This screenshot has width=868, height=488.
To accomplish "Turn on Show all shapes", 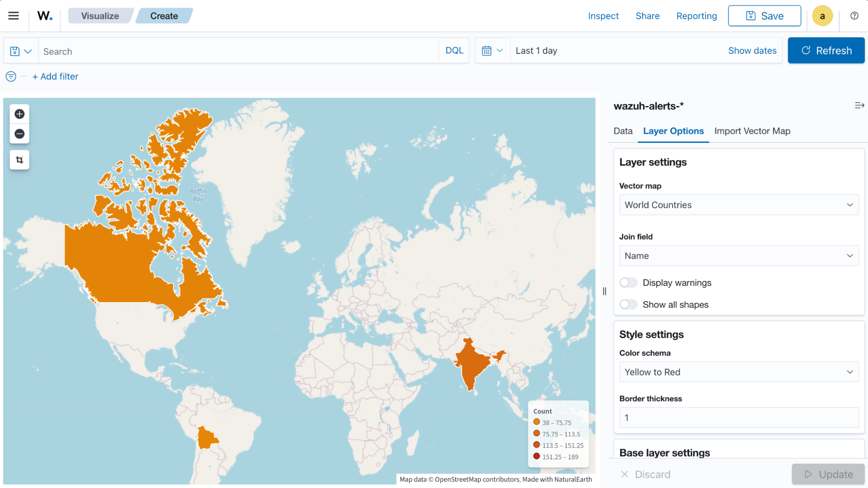I will pos(628,304).
